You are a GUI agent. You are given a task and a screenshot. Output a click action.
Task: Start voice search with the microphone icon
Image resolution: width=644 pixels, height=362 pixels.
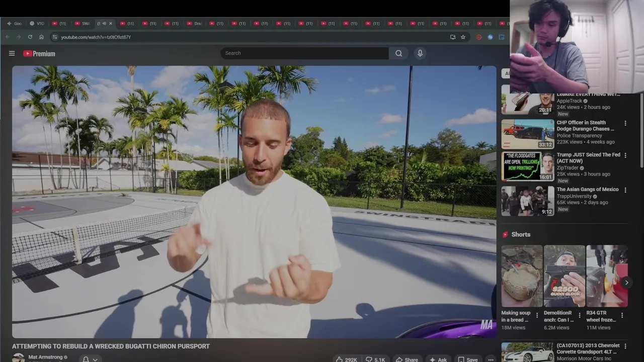(420, 53)
